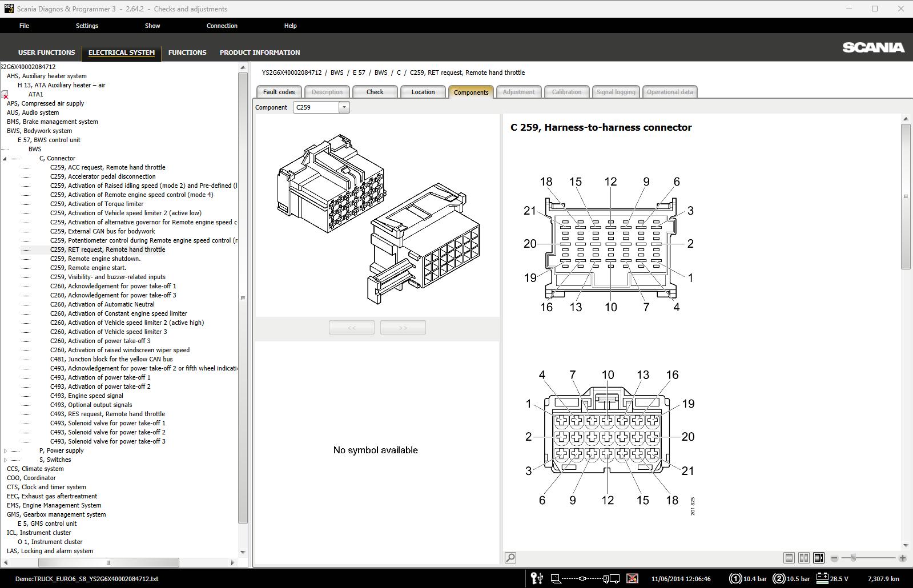Image resolution: width=913 pixels, height=588 pixels.
Task: Open the search magnifier in document viewer
Action: (x=510, y=558)
